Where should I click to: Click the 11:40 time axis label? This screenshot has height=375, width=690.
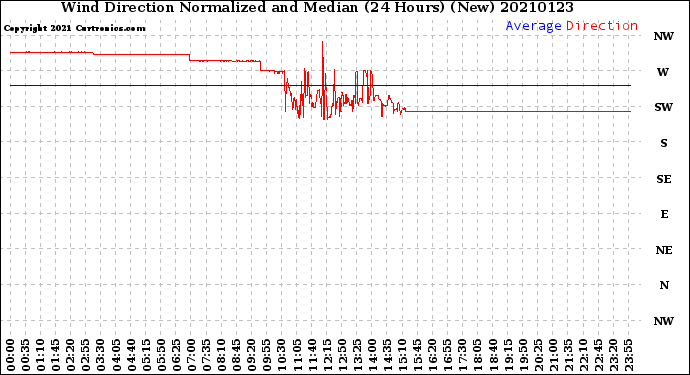312,355
